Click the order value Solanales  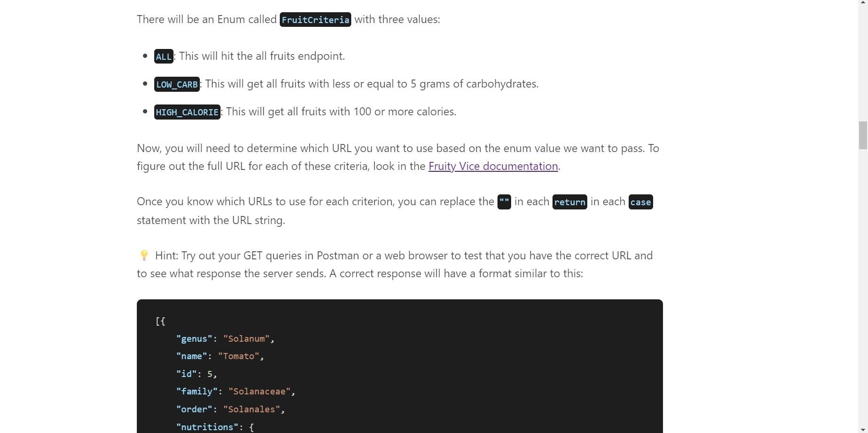coord(252,409)
